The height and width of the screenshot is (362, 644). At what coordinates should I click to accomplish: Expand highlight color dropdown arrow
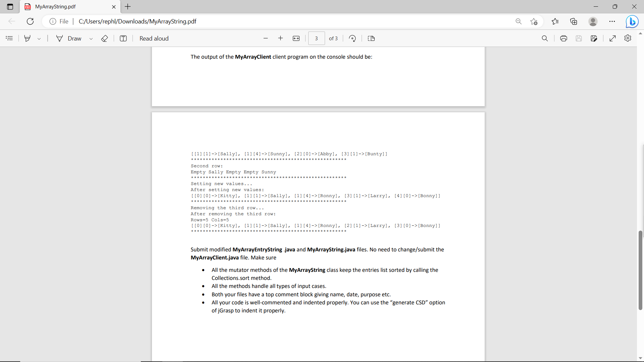tap(39, 39)
